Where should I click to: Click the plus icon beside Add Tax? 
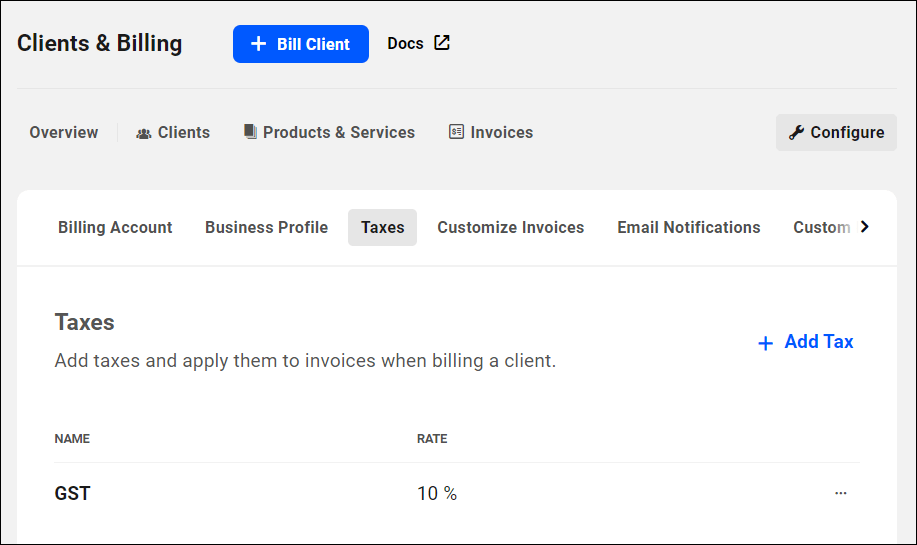[766, 343]
